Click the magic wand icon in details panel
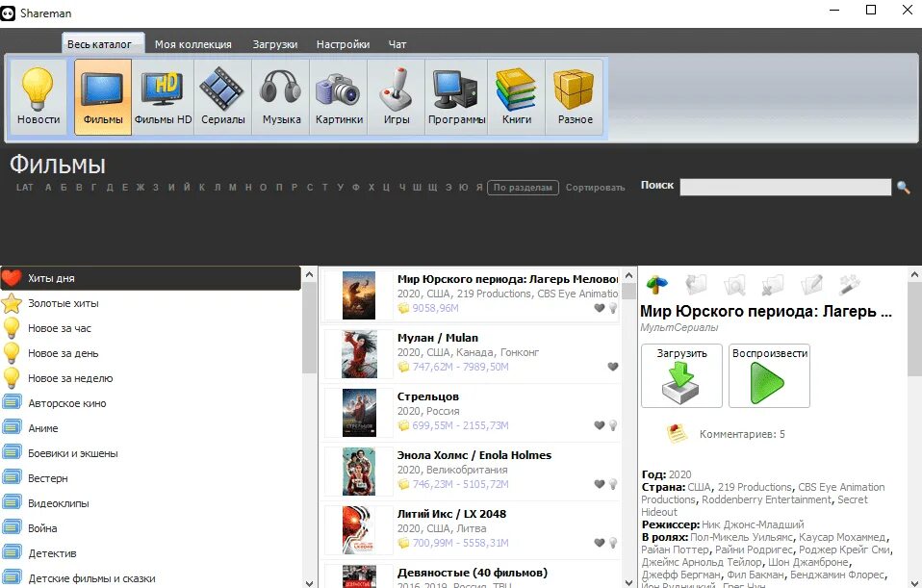Screen dimensions: 922x588 coord(850,285)
